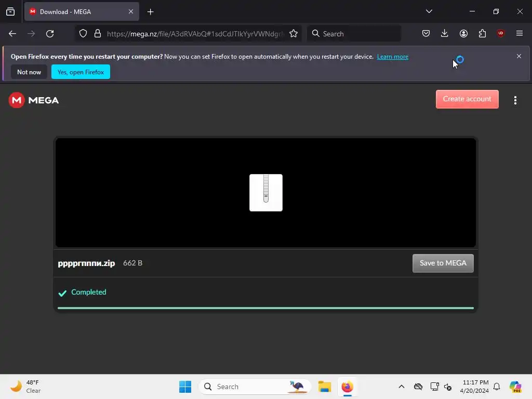The image size is (532, 399).
Task: Click Create account button
Action: click(467, 99)
